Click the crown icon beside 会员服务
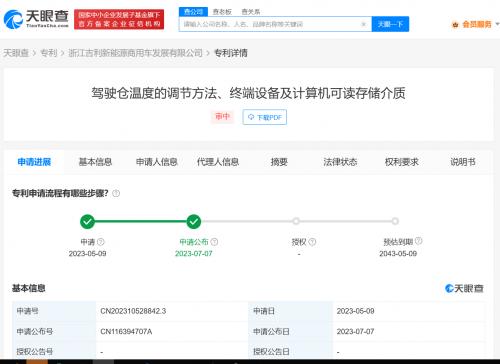 (455, 24)
